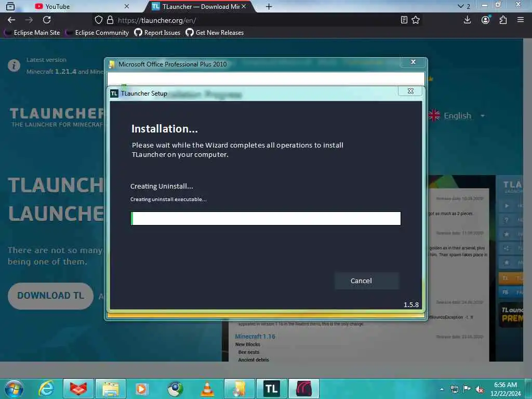This screenshot has width=532, height=399.
Task: Close the TLauncher Setup dialog
Action: (410, 91)
